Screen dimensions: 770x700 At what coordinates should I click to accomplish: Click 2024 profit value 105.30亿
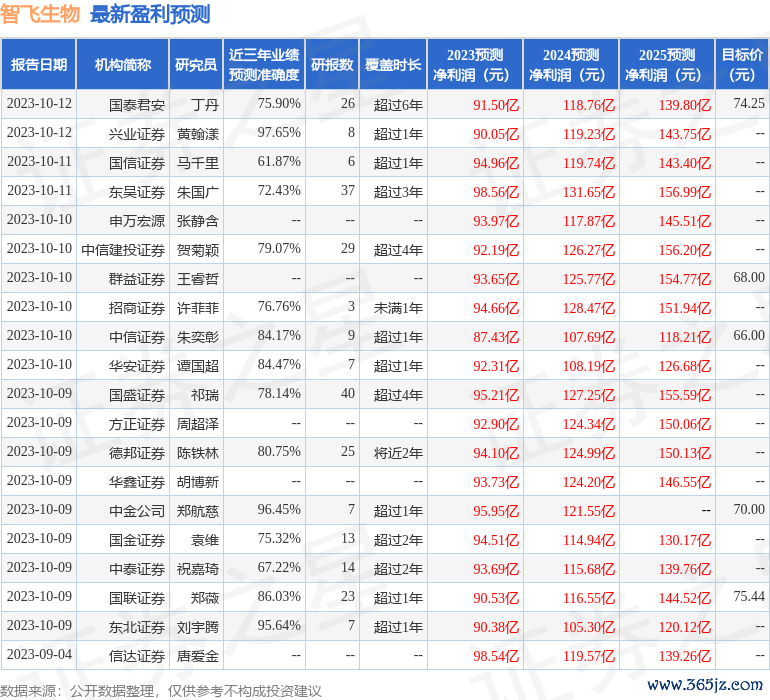click(x=589, y=627)
